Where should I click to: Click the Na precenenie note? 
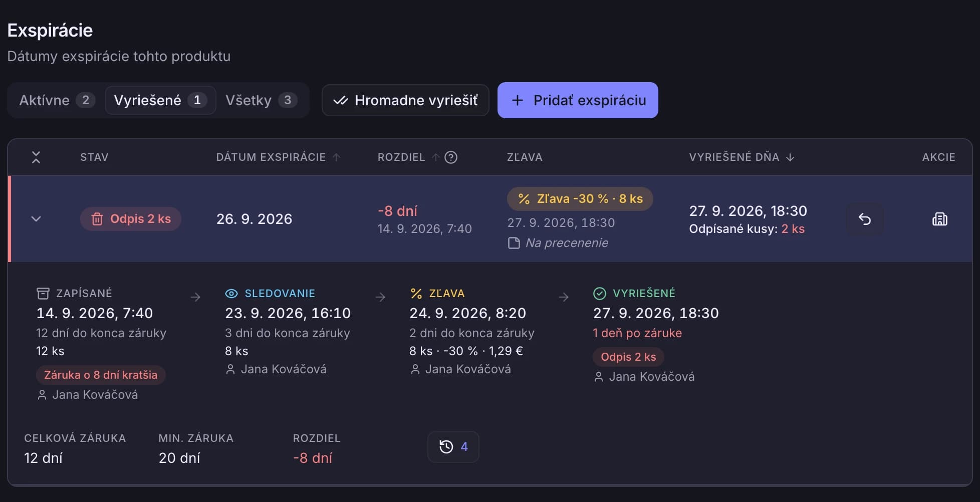point(567,243)
